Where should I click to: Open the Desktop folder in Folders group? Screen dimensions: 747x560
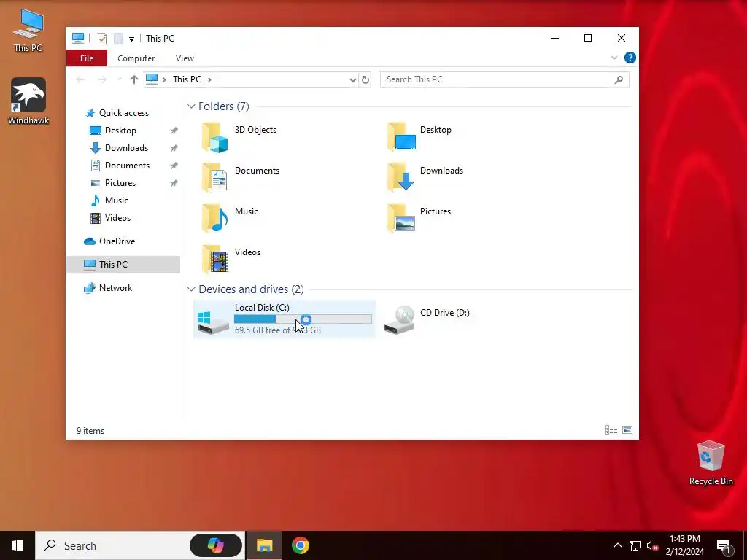[401, 137]
